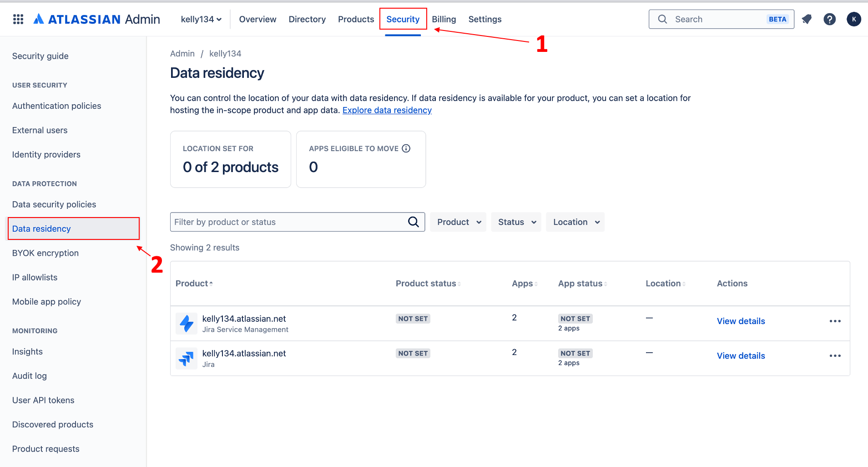This screenshot has width=868, height=467.
Task: Open the notifications icon in header
Action: 807,19
